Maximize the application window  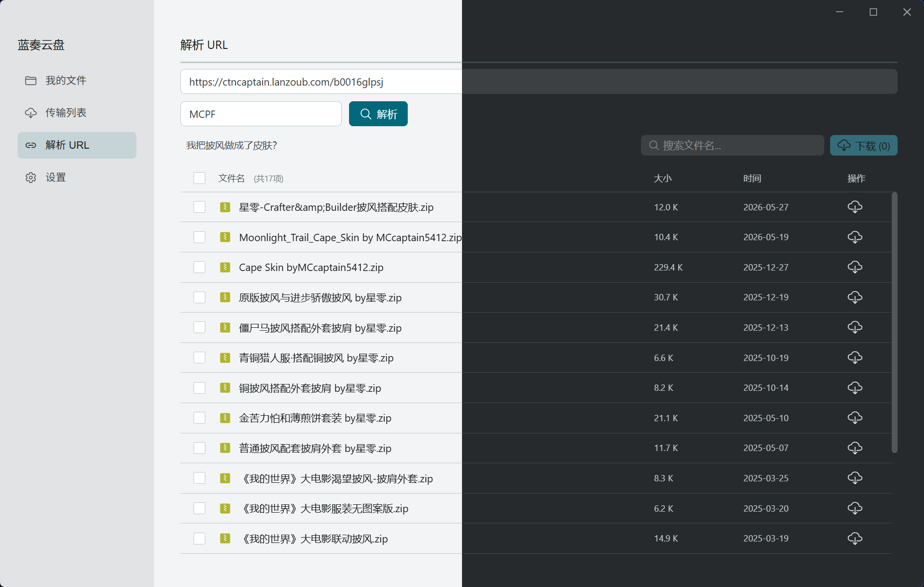tap(873, 12)
